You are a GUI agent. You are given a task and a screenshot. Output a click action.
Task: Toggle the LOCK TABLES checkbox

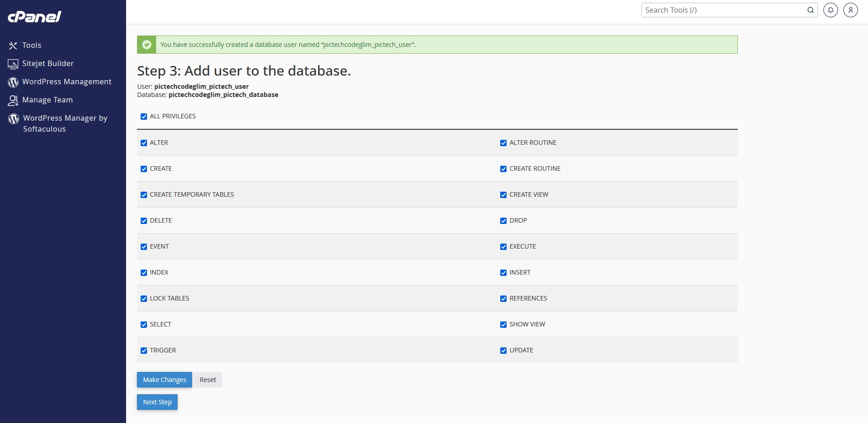coord(144,299)
